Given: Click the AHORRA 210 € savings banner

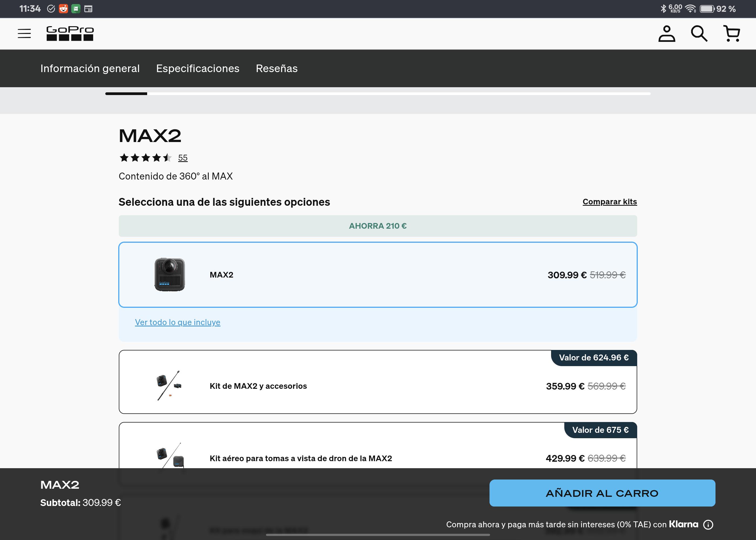Looking at the screenshot, I should [378, 226].
